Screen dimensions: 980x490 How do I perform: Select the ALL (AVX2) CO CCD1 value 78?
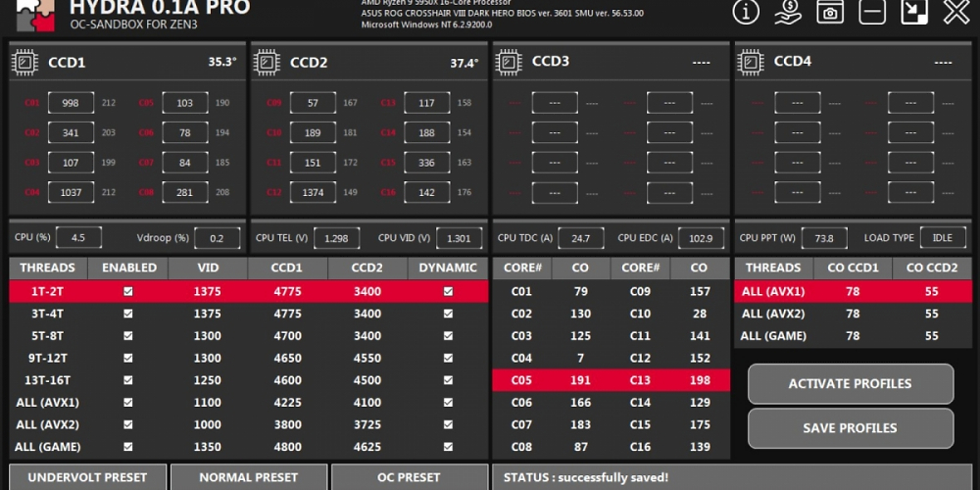coord(853,314)
